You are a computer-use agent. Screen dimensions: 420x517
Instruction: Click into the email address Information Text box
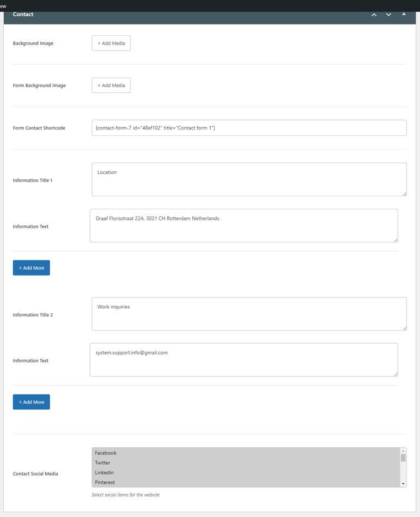[x=244, y=360]
